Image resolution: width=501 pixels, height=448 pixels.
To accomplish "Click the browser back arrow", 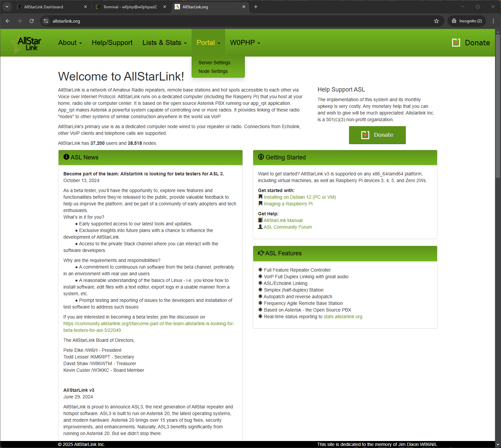I will (x=8, y=21).
